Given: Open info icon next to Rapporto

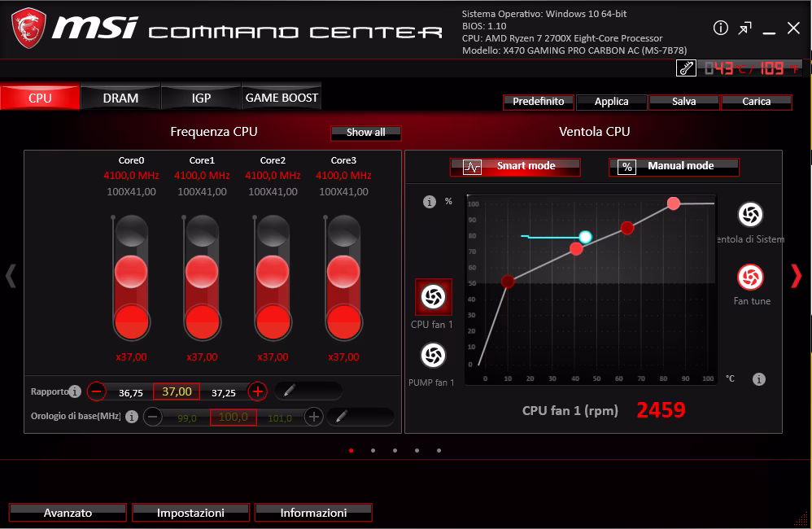Looking at the screenshot, I should pyautogui.click(x=75, y=391).
